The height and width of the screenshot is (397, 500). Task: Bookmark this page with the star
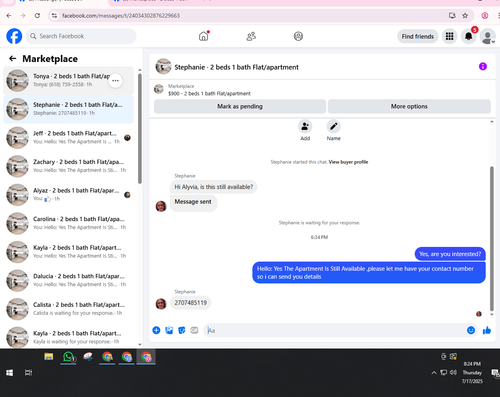tap(465, 16)
